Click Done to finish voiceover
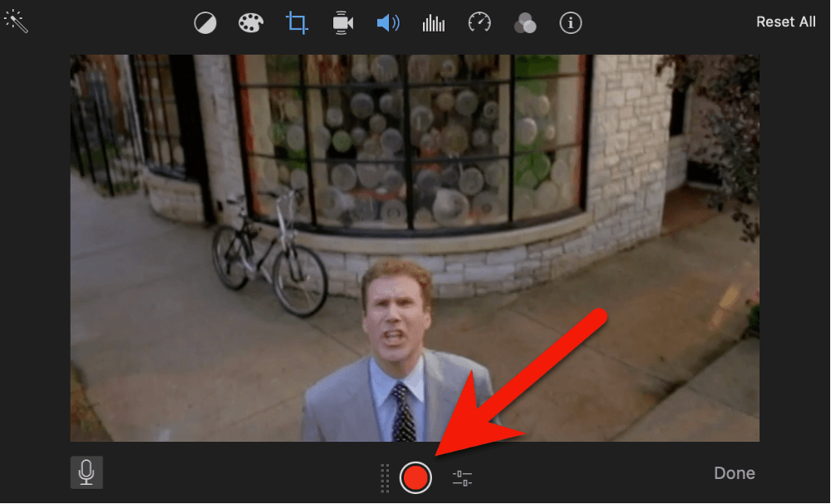The height and width of the screenshot is (504, 831). (734, 472)
